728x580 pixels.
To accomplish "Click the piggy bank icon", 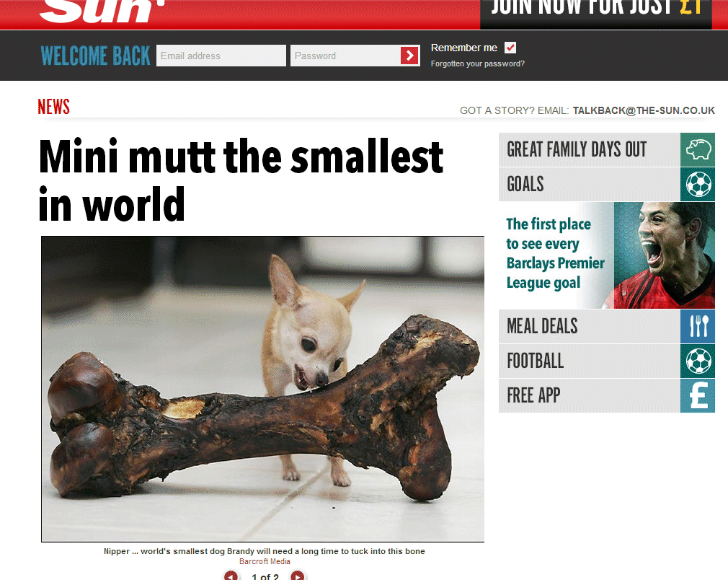I will coord(698,149).
